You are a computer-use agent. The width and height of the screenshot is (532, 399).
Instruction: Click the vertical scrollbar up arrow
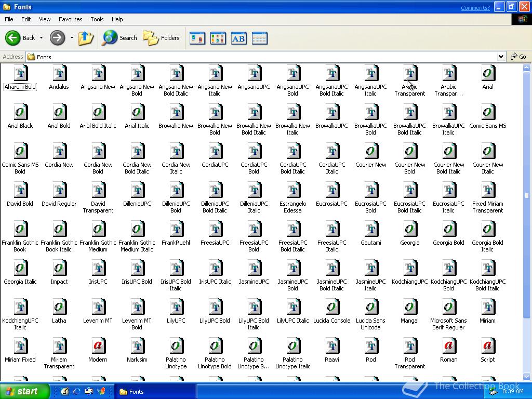pos(527,68)
